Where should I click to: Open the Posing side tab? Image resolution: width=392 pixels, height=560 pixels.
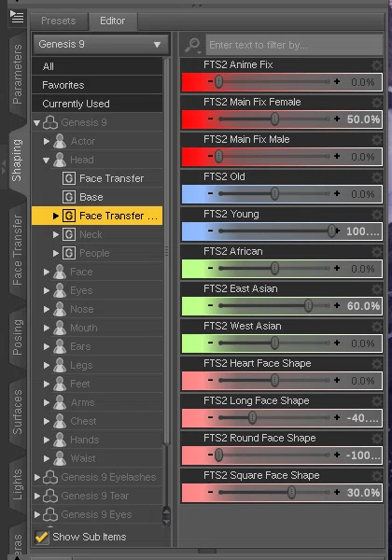point(17,337)
